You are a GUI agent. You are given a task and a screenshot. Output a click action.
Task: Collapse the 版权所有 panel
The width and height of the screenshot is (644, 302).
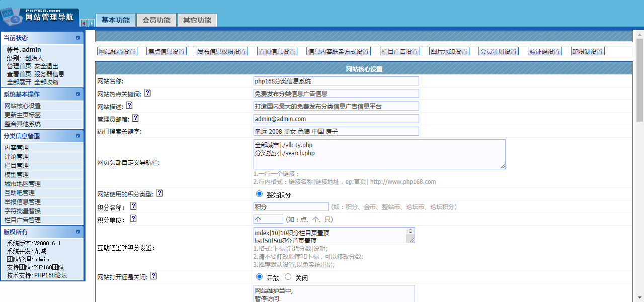(78, 232)
